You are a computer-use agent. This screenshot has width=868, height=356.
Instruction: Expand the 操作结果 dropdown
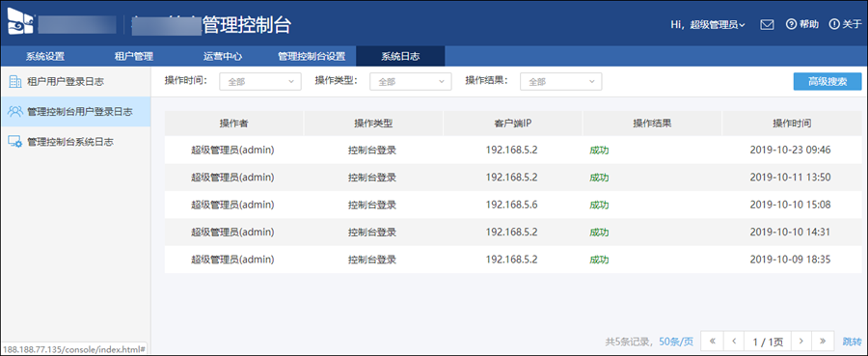tap(560, 81)
